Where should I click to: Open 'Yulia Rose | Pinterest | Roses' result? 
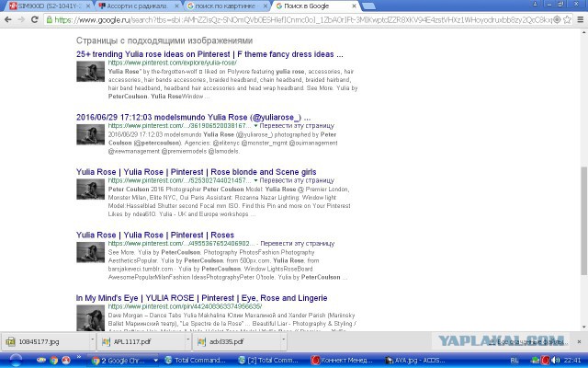[x=155, y=236]
